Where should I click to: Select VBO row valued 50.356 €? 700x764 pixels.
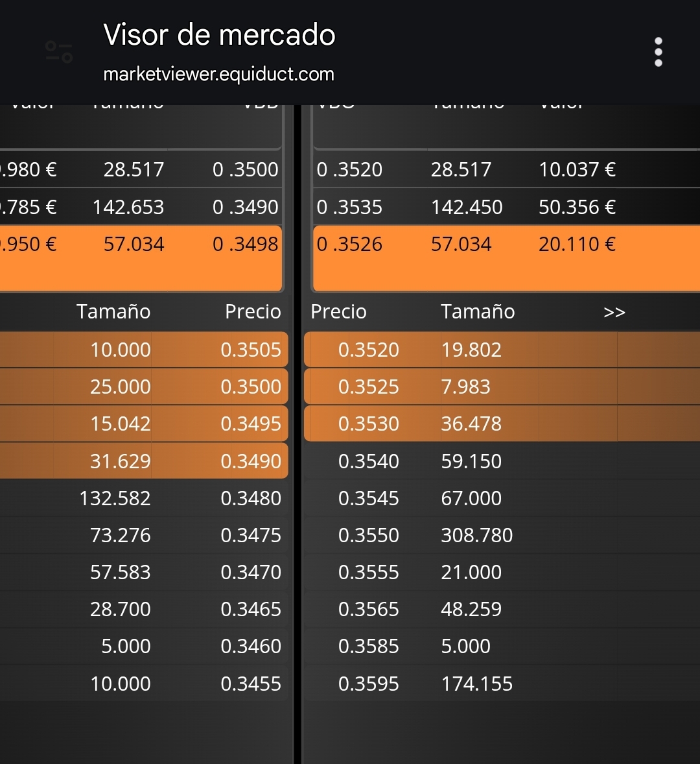coord(506,207)
